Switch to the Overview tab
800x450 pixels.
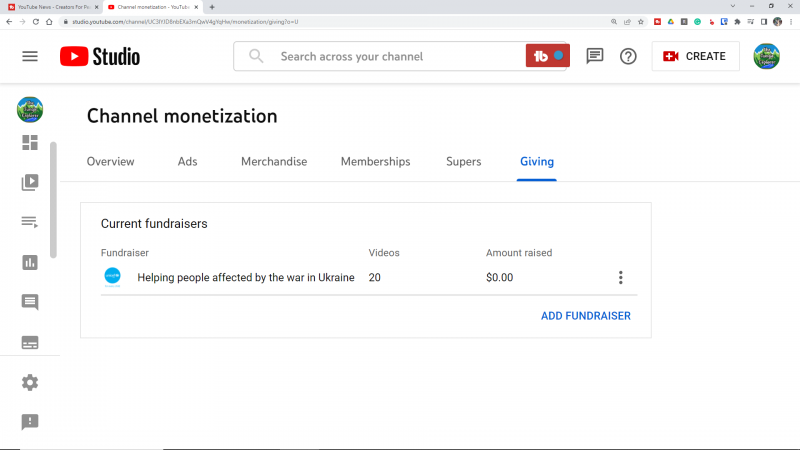110,162
